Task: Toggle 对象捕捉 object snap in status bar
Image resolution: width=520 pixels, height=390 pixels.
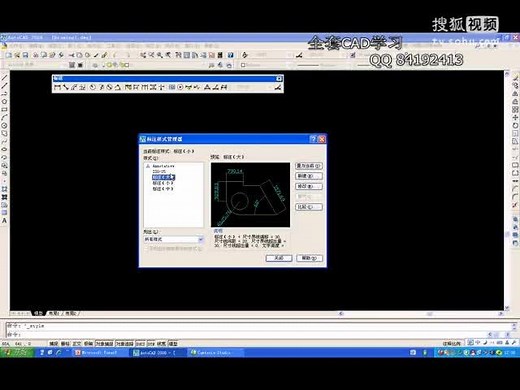Action: [104, 343]
